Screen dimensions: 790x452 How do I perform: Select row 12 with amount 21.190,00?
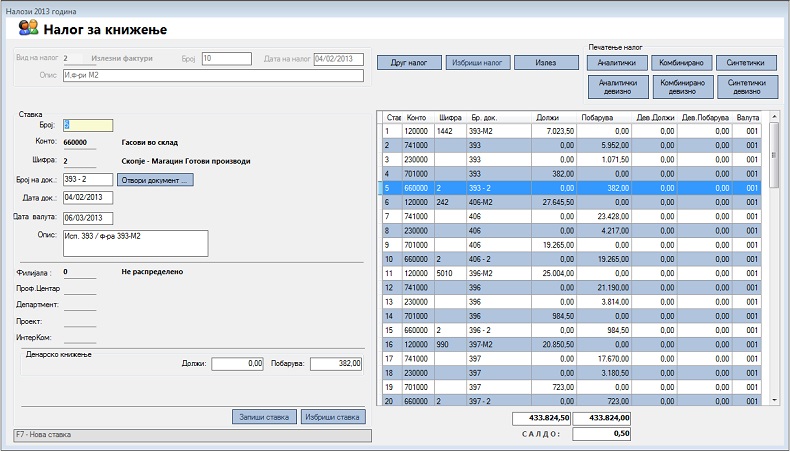point(571,288)
